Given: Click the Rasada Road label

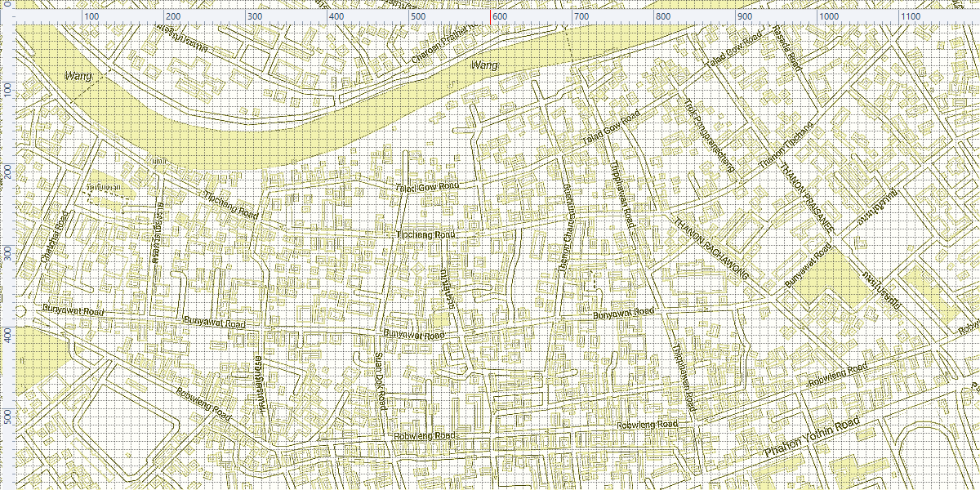Looking at the screenshot, I should [788, 47].
